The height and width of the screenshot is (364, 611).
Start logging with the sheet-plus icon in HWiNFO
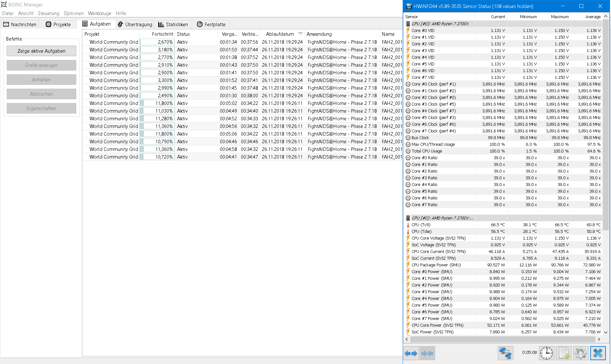[x=564, y=353]
